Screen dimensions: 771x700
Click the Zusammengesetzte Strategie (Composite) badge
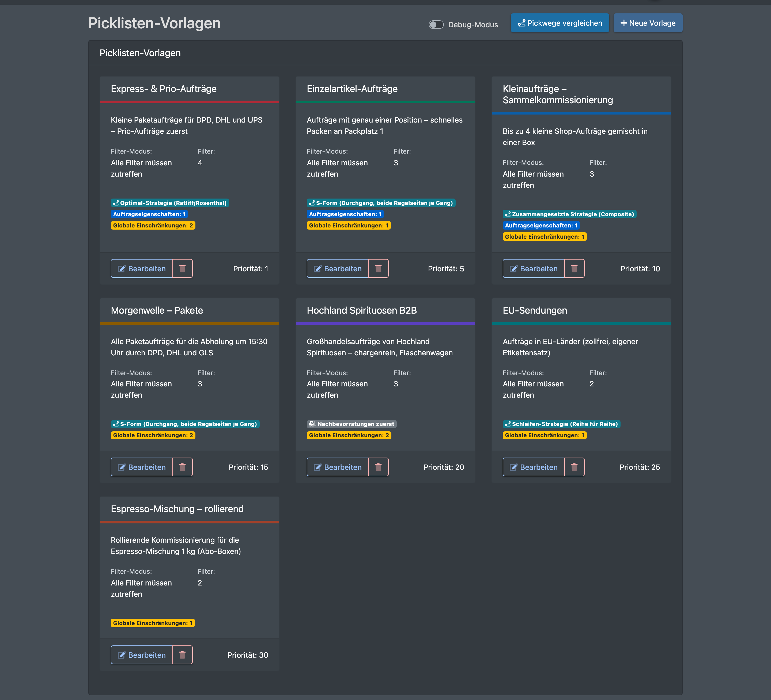[x=569, y=214]
